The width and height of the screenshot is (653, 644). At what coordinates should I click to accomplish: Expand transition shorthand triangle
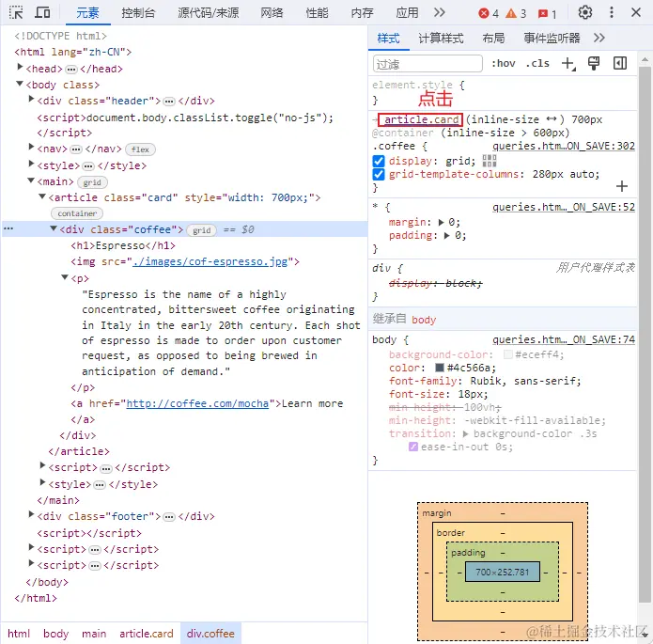tap(466, 434)
